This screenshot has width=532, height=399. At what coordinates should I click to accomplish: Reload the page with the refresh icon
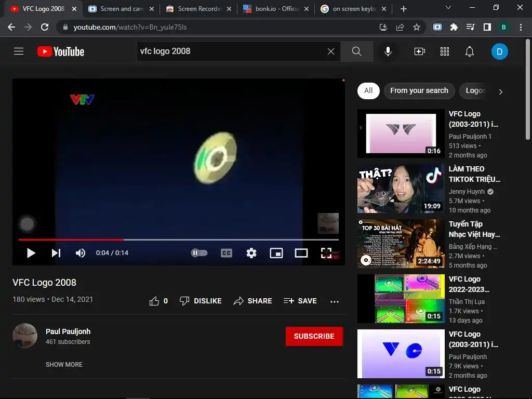(x=45, y=27)
